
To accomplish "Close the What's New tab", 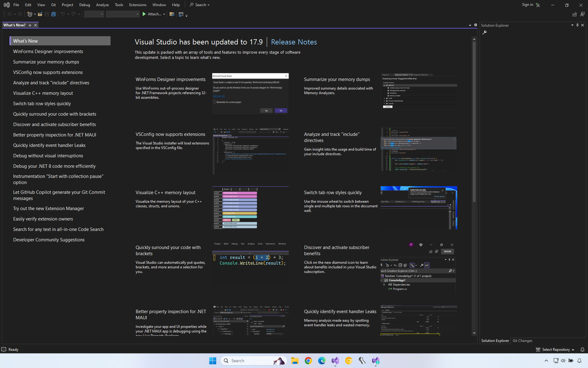I will (x=36, y=25).
